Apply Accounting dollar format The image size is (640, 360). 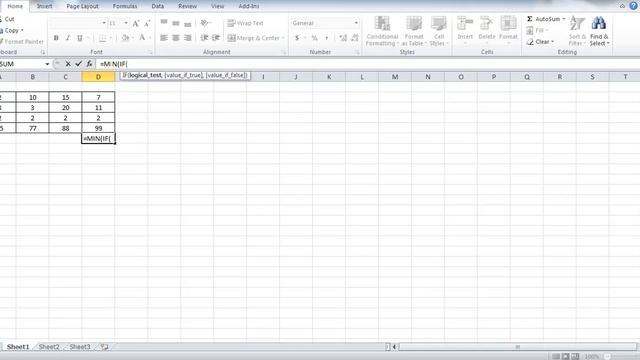[x=297, y=38]
